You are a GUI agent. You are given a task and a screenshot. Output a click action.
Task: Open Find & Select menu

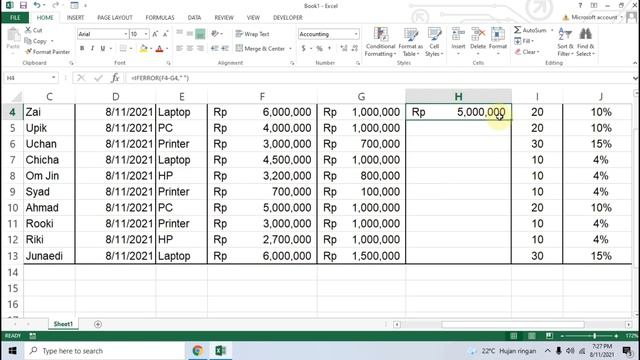(x=585, y=42)
